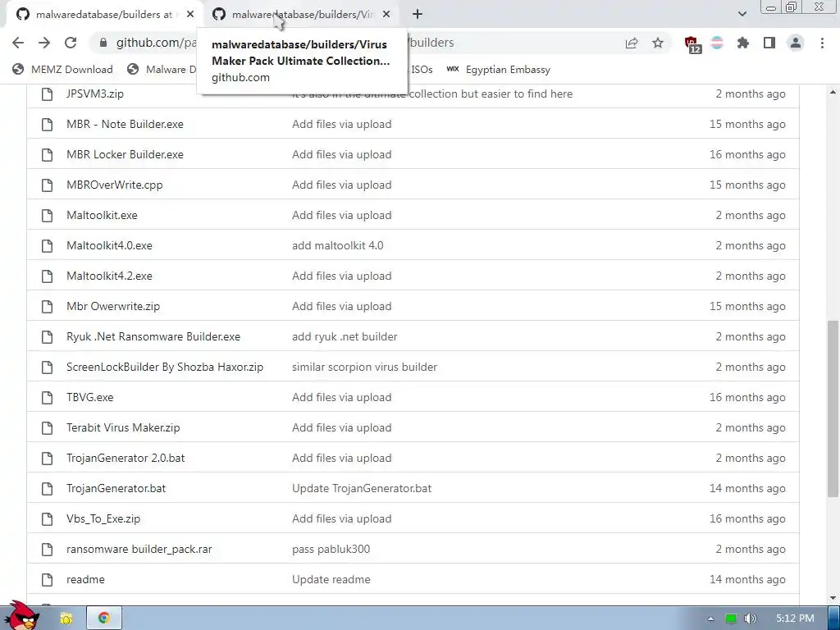Click the file icon next to JPSVM3.zip
The width and height of the screenshot is (840, 630).
click(x=47, y=94)
